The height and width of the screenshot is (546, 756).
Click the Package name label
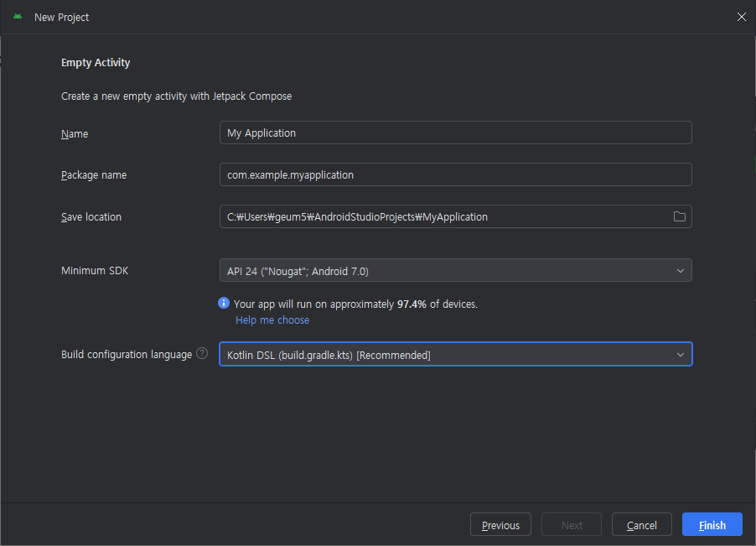pos(94,175)
